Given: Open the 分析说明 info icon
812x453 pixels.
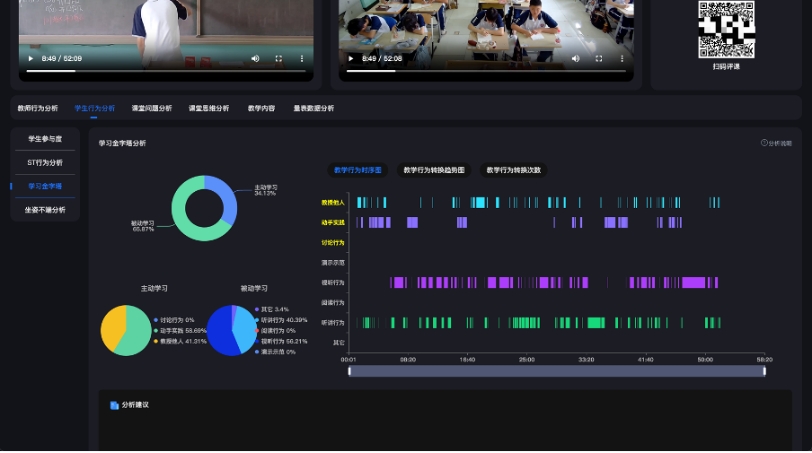Looking at the screenshot, I should click(x=764, y=143).
